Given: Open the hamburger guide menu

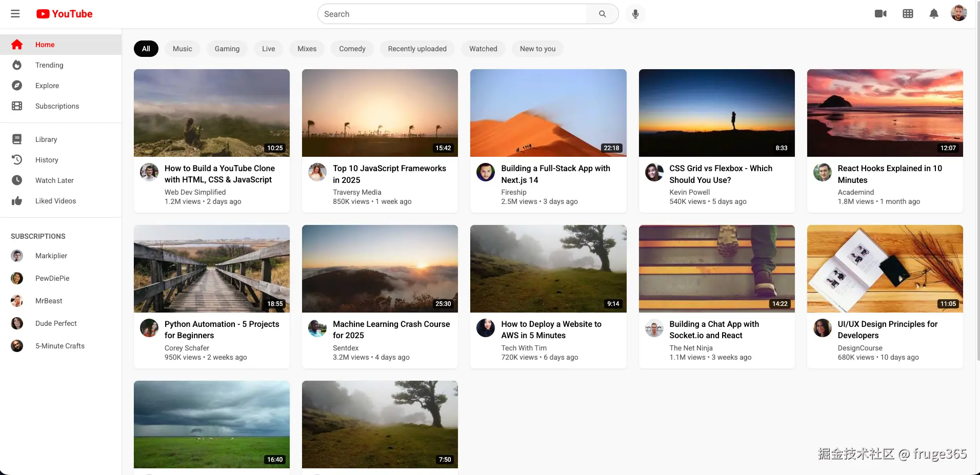Looking at the screenshot, I should pyautogui.click(x=15, y=14).
